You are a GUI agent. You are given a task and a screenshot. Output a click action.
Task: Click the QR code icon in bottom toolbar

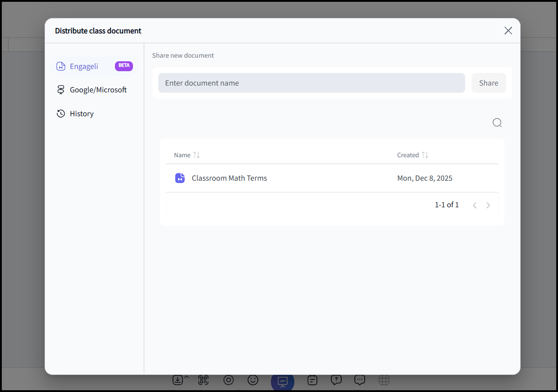pyautogui.click(x=203, y=380)
